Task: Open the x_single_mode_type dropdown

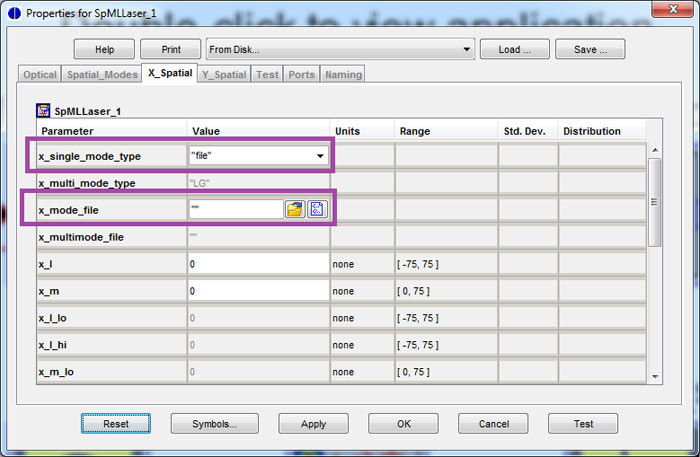Action: pos(320,156)
